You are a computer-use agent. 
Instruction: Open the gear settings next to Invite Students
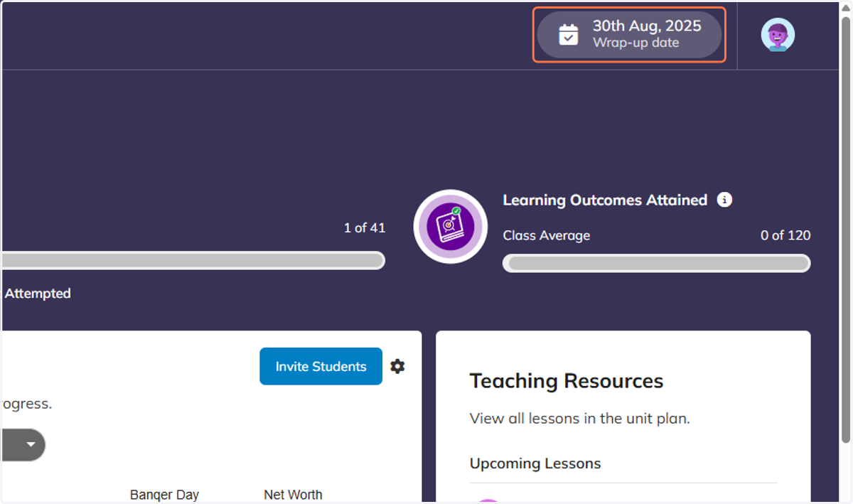pos(397,366)
